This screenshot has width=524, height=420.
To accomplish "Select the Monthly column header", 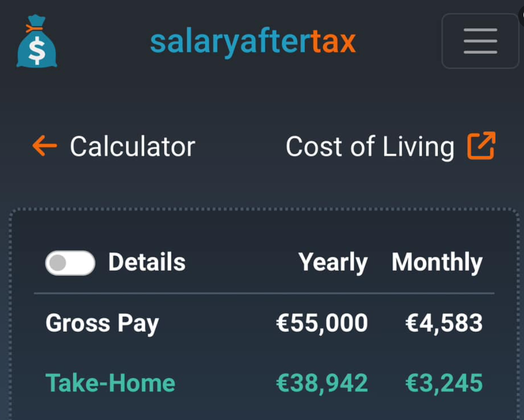I will click(x=437, y=263).
